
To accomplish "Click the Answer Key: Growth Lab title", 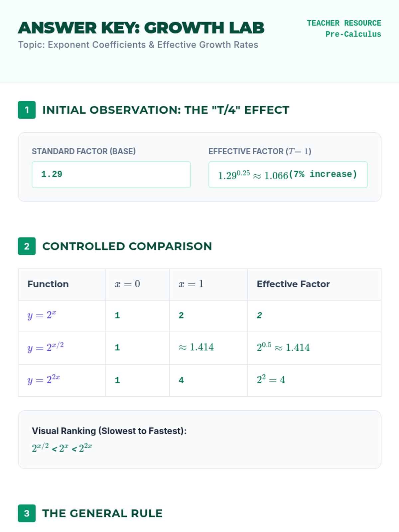I will (x=141, y=28).
